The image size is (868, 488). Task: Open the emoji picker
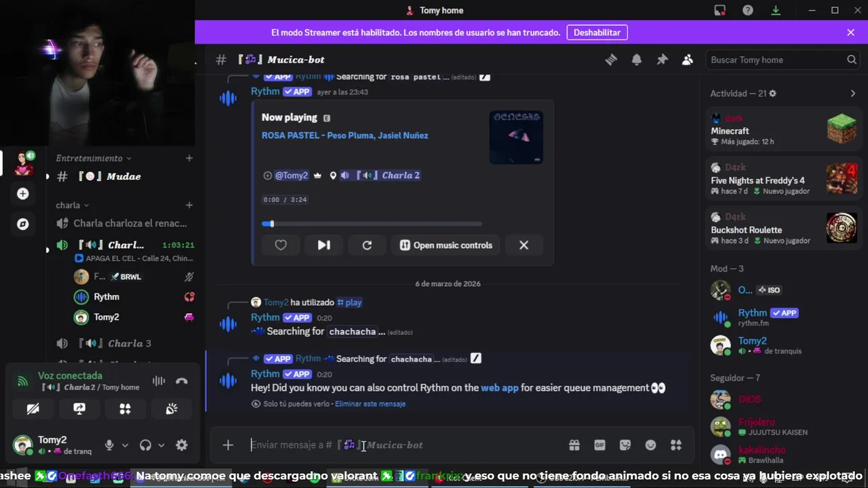point(650,445)
